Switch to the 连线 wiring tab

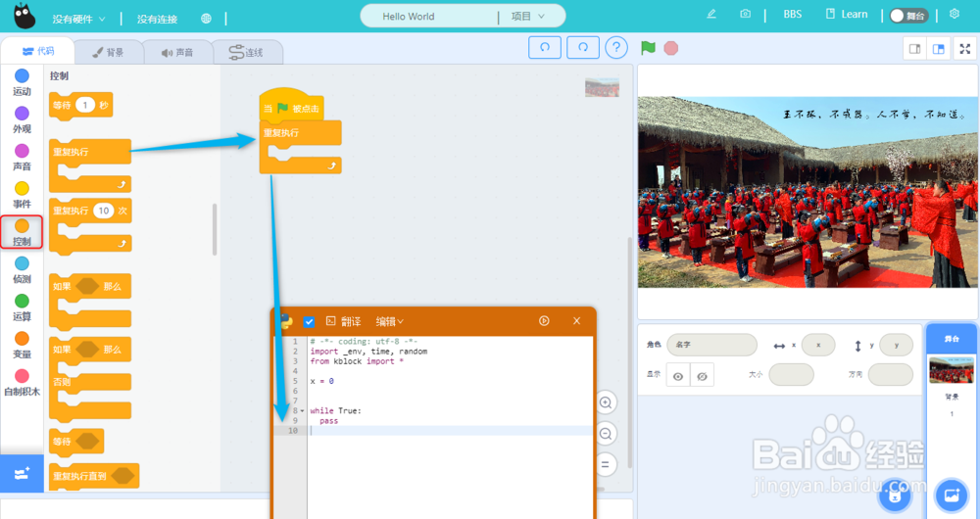(x=247, y=53)
